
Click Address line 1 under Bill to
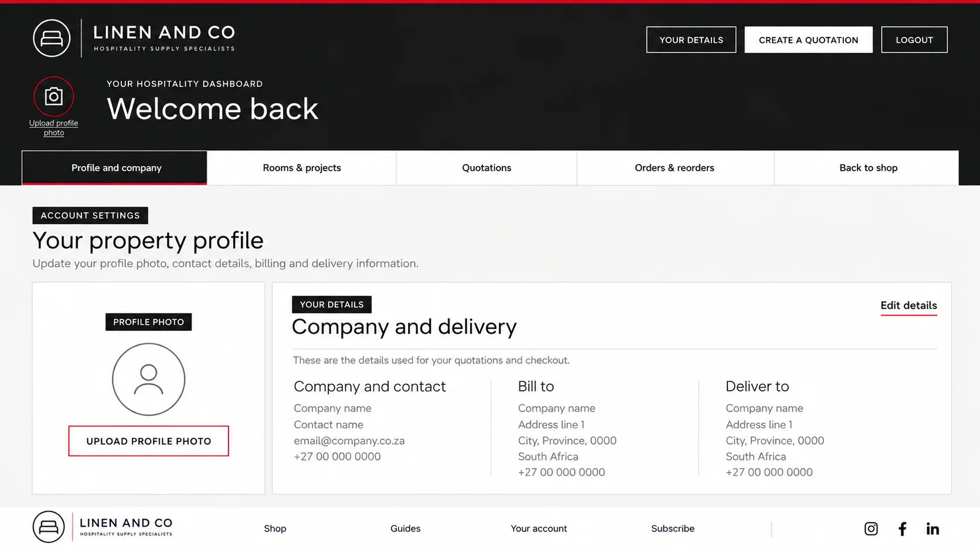point(551,425)
